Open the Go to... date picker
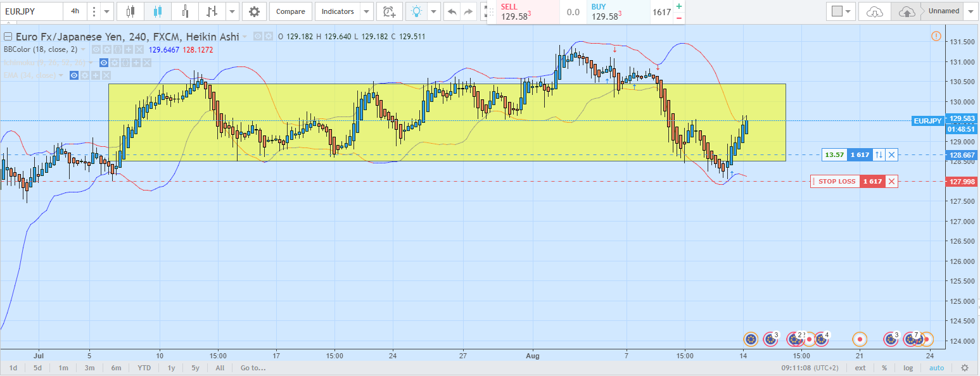The image size is (980, 376). (x=253, y=368)
